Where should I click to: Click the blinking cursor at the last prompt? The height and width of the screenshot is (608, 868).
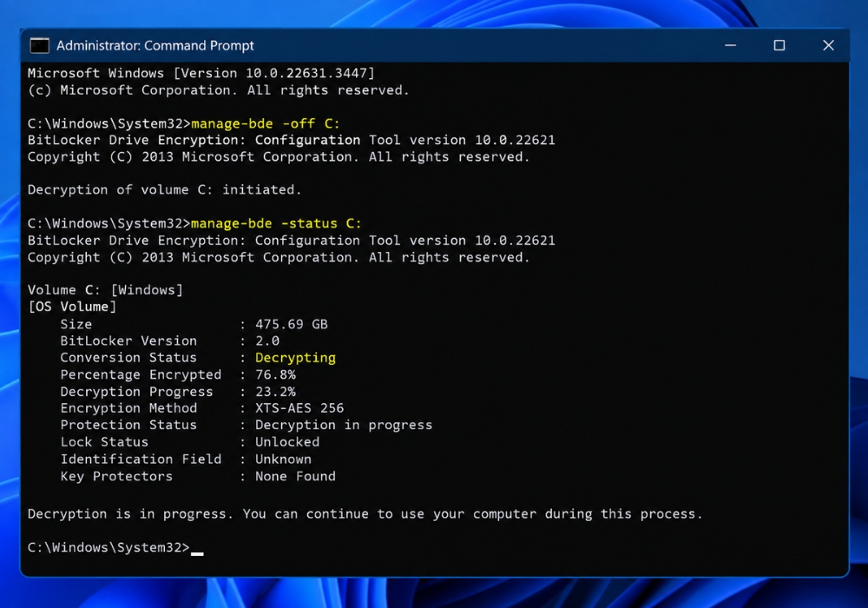point(197,553)
